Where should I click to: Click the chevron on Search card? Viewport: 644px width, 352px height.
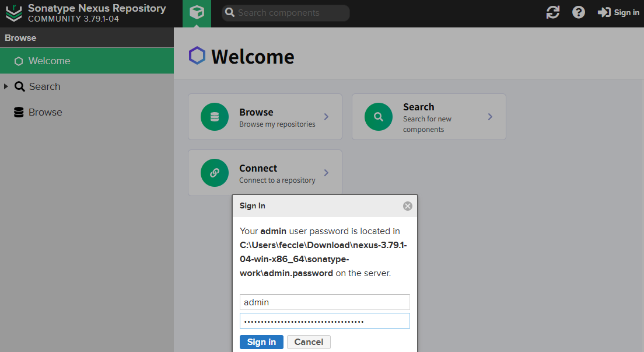(x=490, y=117)
